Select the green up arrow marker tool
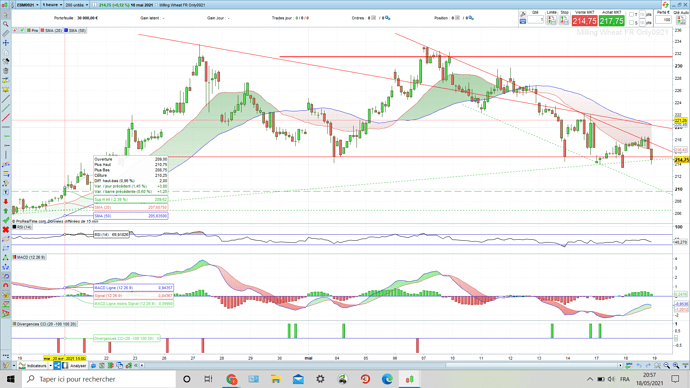Viewport: 690px width, 388px height. pos(6,211)
